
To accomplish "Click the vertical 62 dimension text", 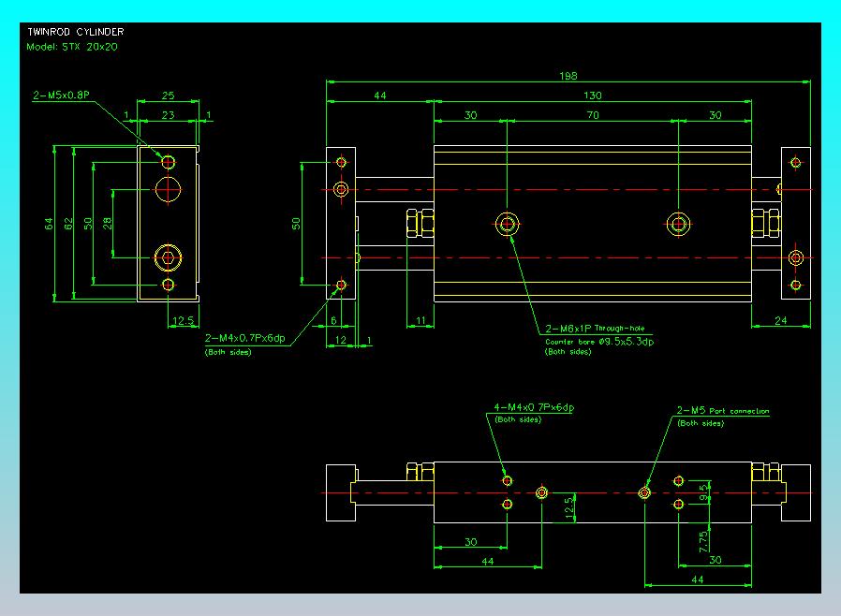I will (x=68, y=224).
